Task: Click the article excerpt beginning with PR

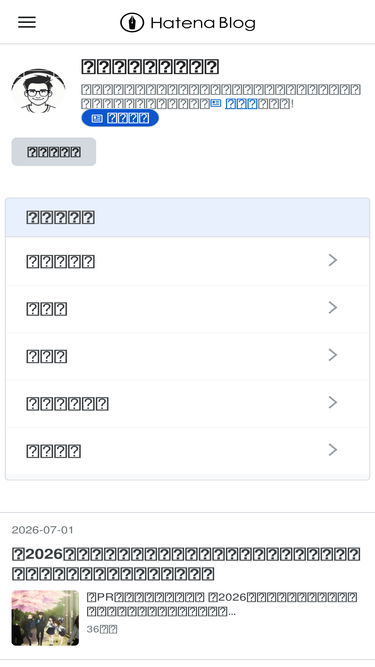Action: 222,604
